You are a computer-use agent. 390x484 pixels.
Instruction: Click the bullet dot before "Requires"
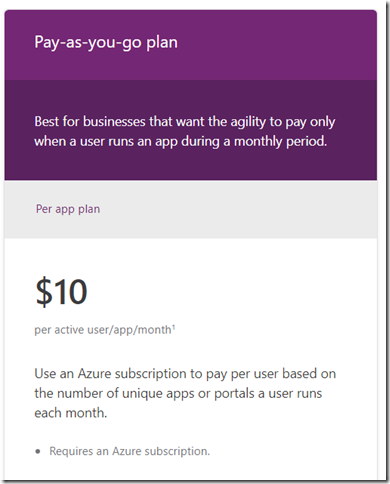coord(38,452)
